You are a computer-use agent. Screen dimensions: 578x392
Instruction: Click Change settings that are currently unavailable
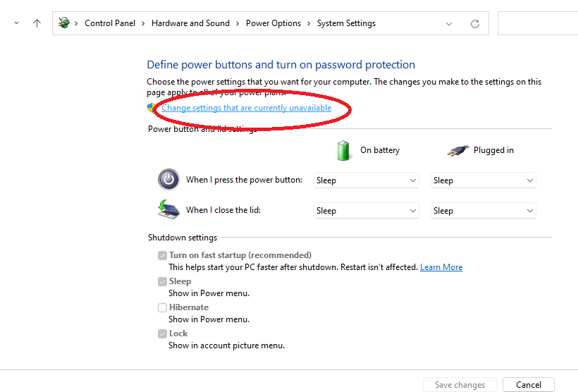coord(246,108)
